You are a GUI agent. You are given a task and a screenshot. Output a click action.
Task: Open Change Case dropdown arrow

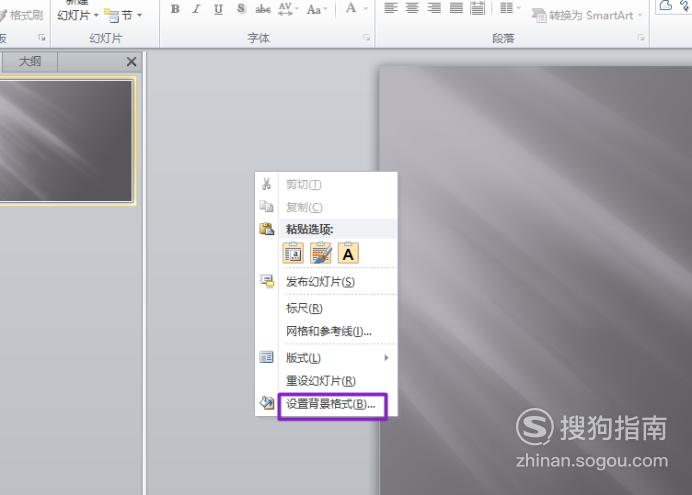click(326, 9)
